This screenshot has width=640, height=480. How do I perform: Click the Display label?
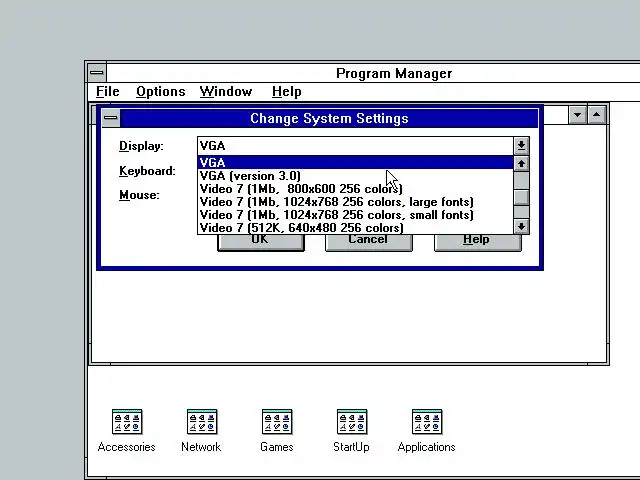point(141,146)
